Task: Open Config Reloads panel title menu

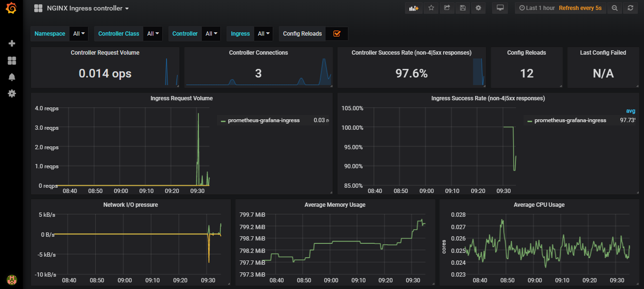Action: (526, 53)
